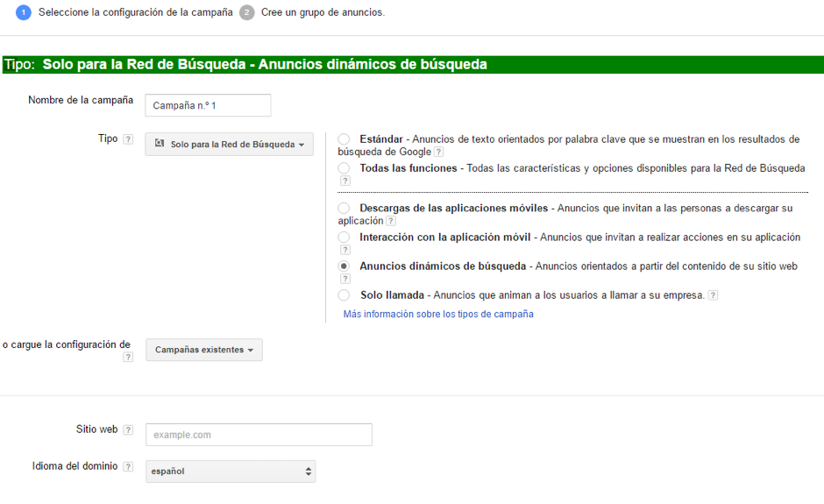This screenshot has width=824, height=504.
Task: Click the Nombre de la campaña text field
Action: (208, 105)
